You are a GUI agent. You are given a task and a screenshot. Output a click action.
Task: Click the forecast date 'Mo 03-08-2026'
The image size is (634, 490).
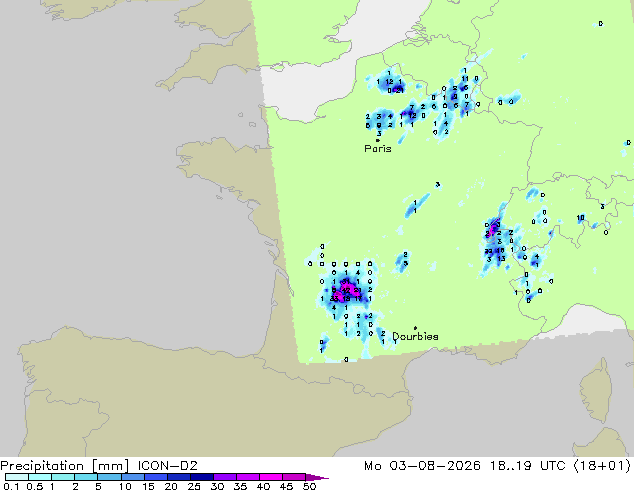tap(422, 466)
